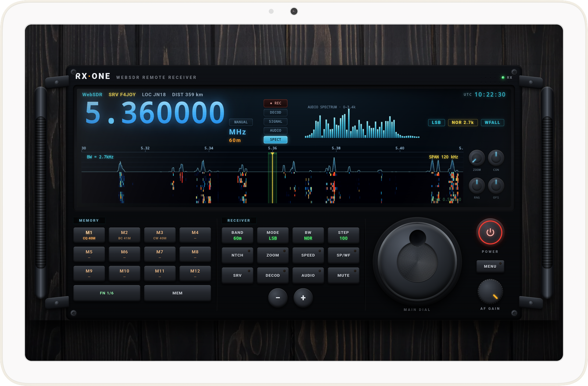
Task: Click the red power button
Action: point(490,232)
